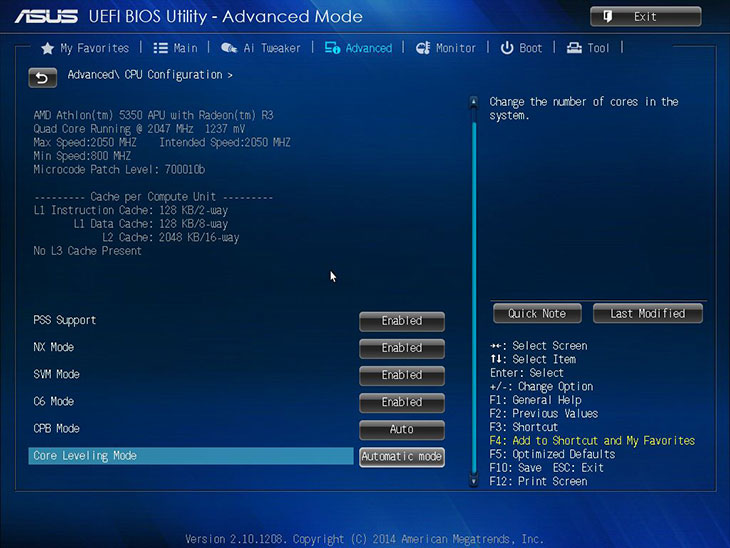Click the Advanced\ CPU Configuration breadcrumb
Viewport: 730px width, 548px height.
[150, 75]
